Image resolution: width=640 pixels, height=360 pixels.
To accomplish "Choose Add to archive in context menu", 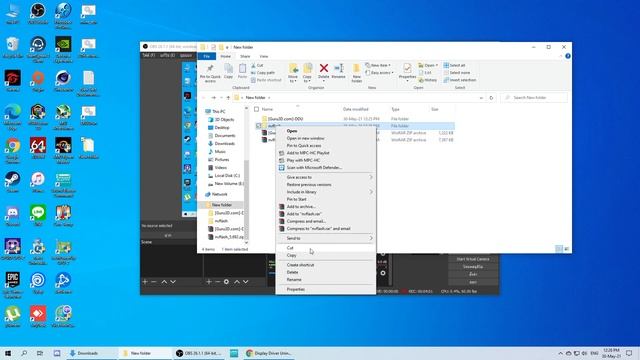I will 326,207.
